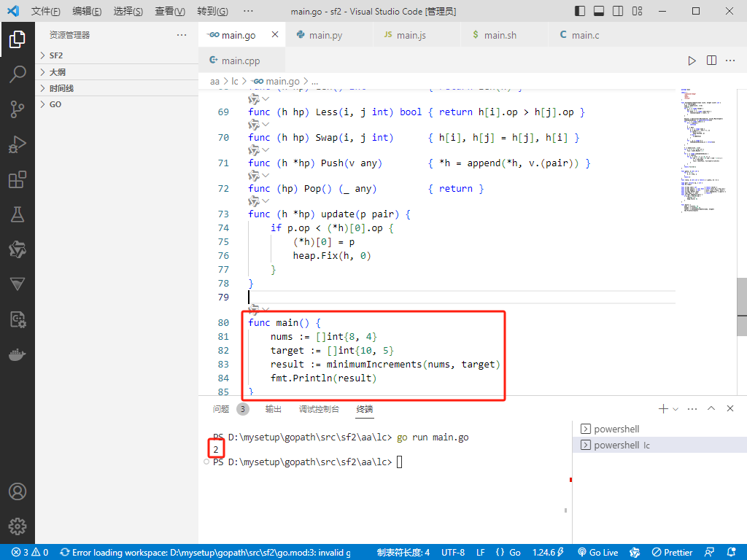The width and height of the screenshot is (747, 560).
Task: Switch to 调试控制台 debug console tab
Action: tap(319, 409)
